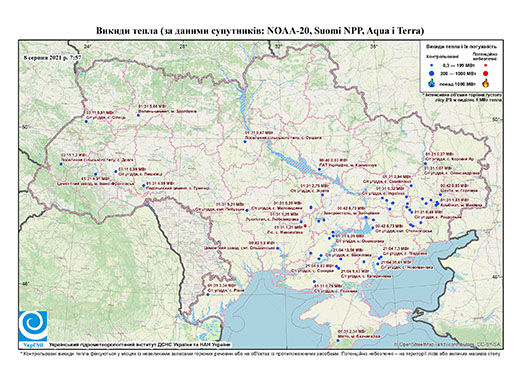Click the orange fire legend icon

pos(486,83)
